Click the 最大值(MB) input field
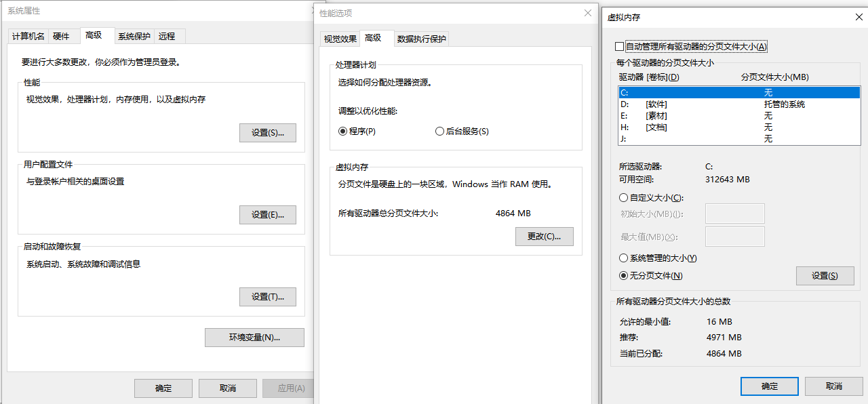This screenshot has width=868, height=404. click(x=735, y=237)
